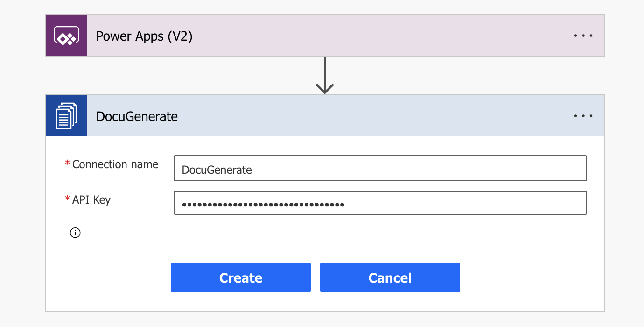Click the ellipsis icon on Power Apps card

click(583, 35)
